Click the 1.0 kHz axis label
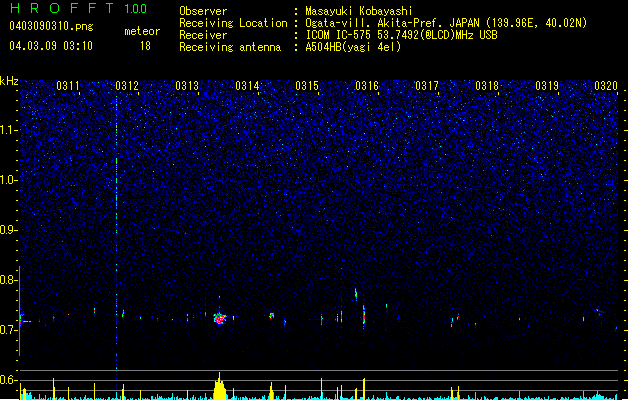 8,180
